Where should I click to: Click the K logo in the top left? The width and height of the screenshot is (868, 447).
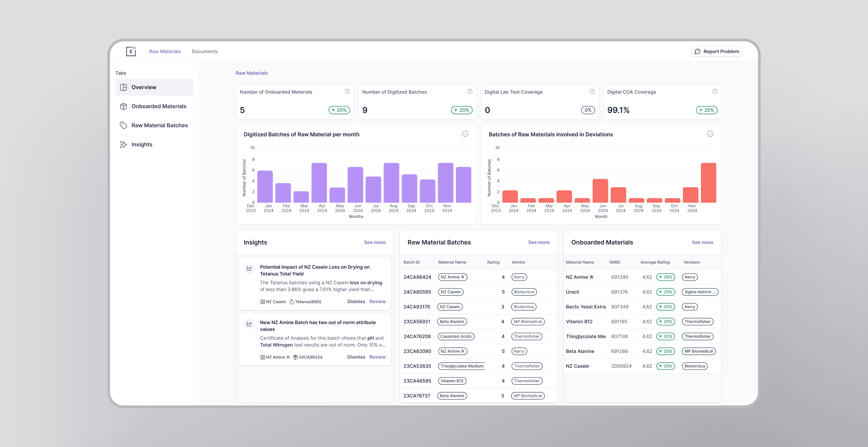pyautogui.click(x=131, y=51)
